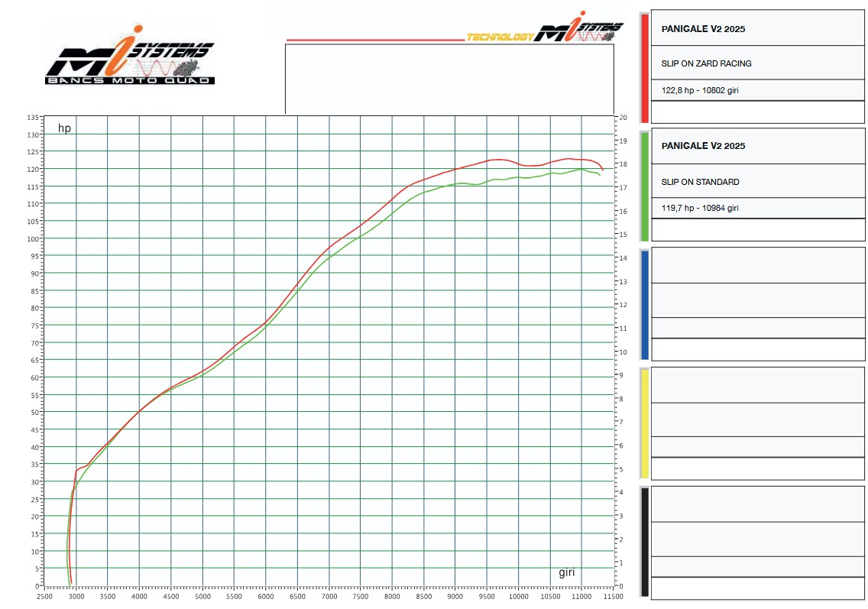
Task: Click the yellow color bar for fourth run
Action: click(x=644, y=423)
